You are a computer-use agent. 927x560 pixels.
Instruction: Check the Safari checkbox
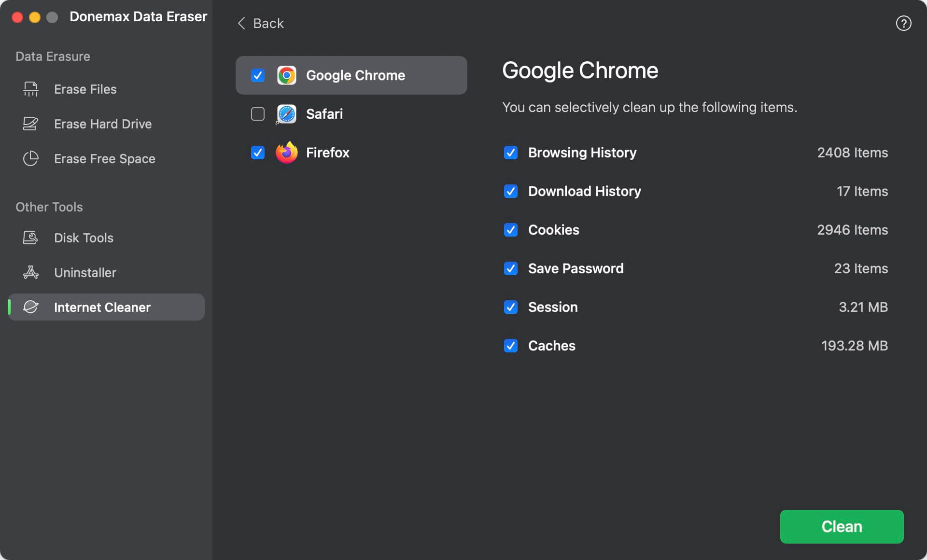click(258, 114)
